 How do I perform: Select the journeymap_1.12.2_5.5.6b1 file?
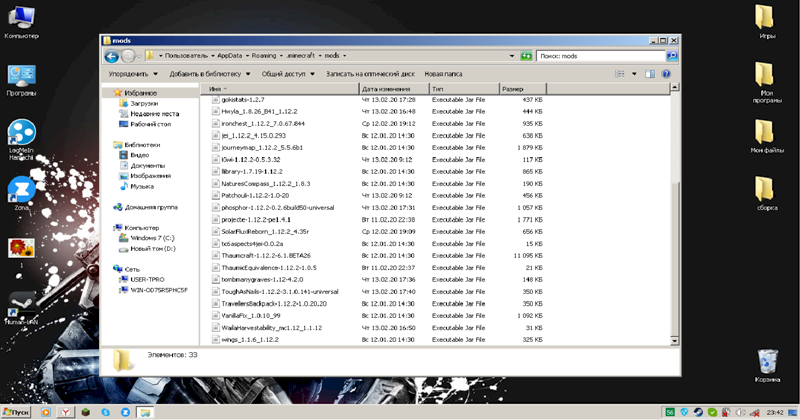[x=254, y=146]
